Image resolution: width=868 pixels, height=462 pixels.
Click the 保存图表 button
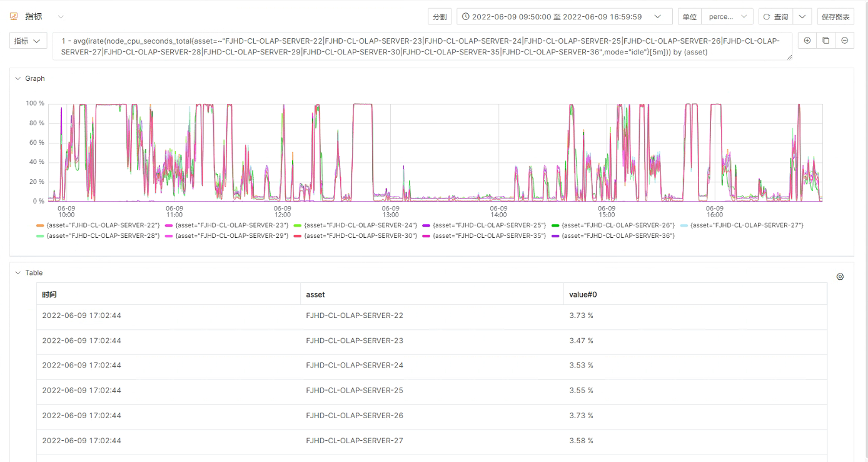835,17
